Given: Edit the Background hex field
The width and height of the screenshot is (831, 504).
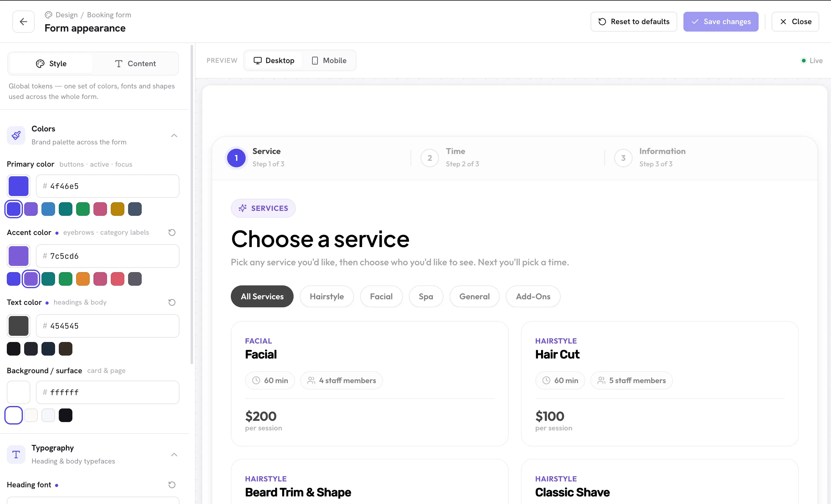Looking at the screenshot, I should (x=108, y=392).
